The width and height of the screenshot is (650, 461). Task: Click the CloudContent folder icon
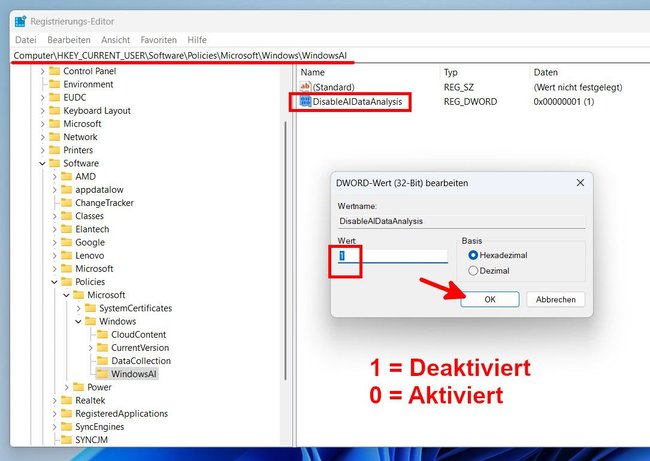tap(102, 335)
